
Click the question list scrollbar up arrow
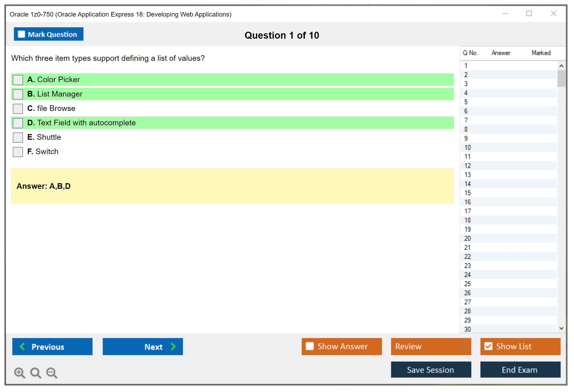tap(561, 65)
